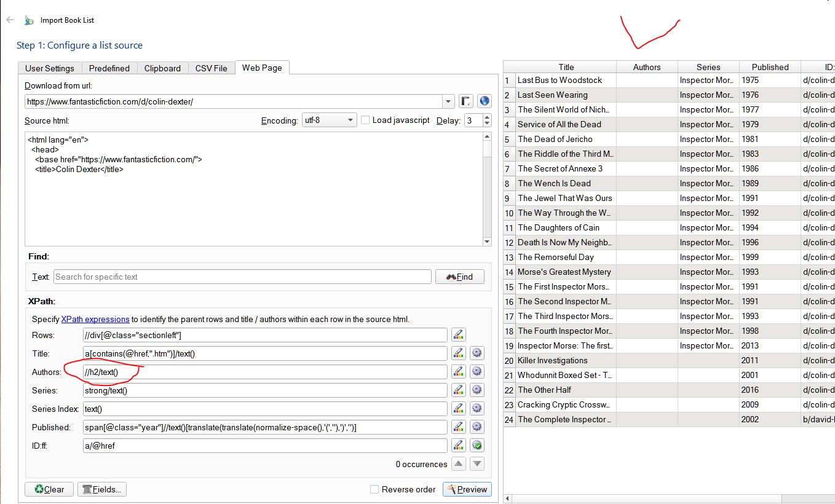Click the gear settings icon for Published
The width and height of the screenshot is (835, 504).
pos(477,427)
